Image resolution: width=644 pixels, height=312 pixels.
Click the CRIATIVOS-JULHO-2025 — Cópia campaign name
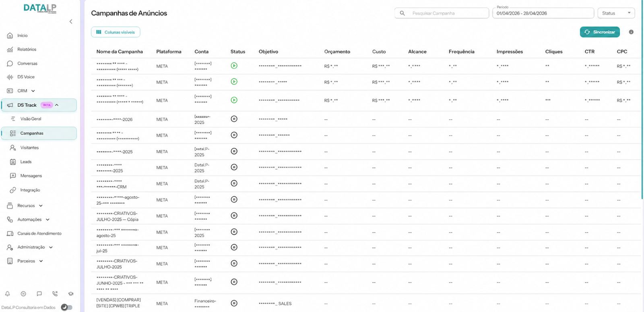117,216
